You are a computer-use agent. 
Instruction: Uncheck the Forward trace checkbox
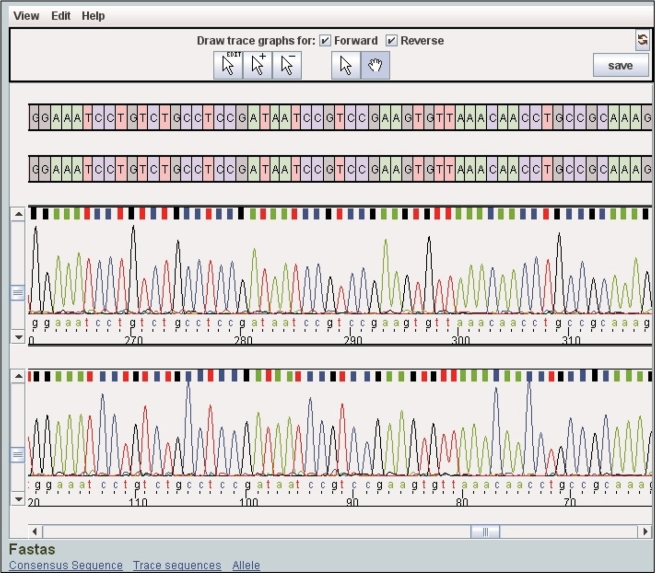coord(325,41)
